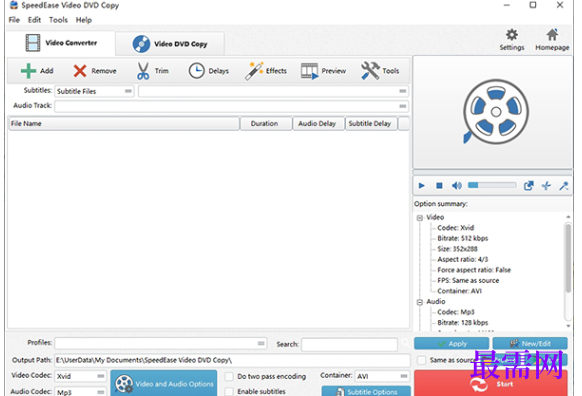
Task: Open the Help menu
Action: coord(84,20)
